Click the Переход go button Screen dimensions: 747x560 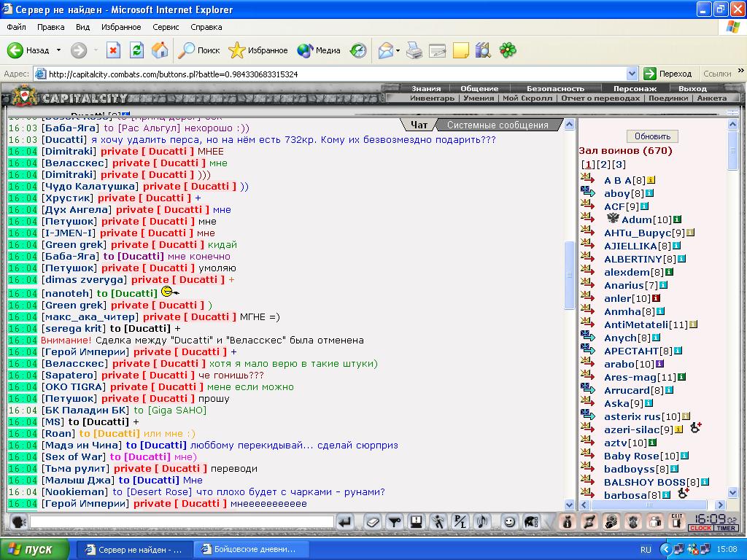coord(667,74)
